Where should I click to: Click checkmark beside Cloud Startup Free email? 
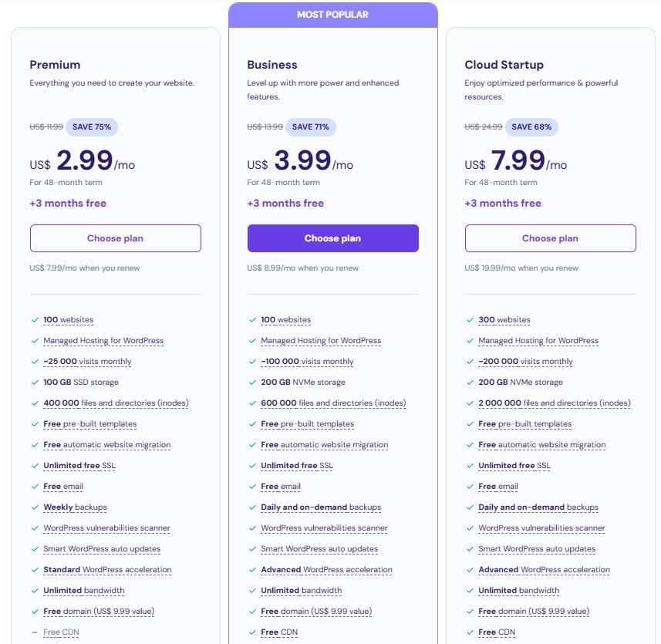coord(470,487)
